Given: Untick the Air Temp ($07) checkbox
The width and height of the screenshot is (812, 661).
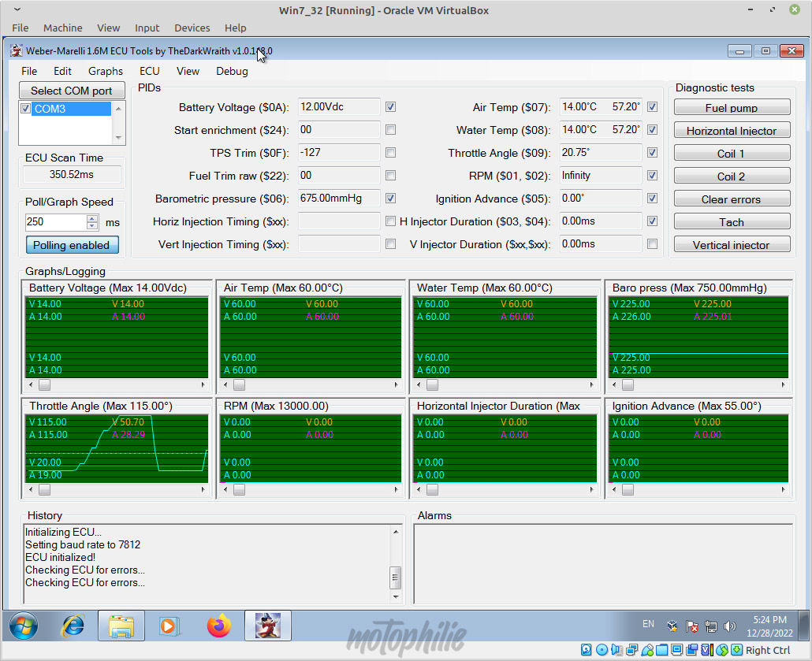Looking at the screenshot, I should [x=653, y=106].
